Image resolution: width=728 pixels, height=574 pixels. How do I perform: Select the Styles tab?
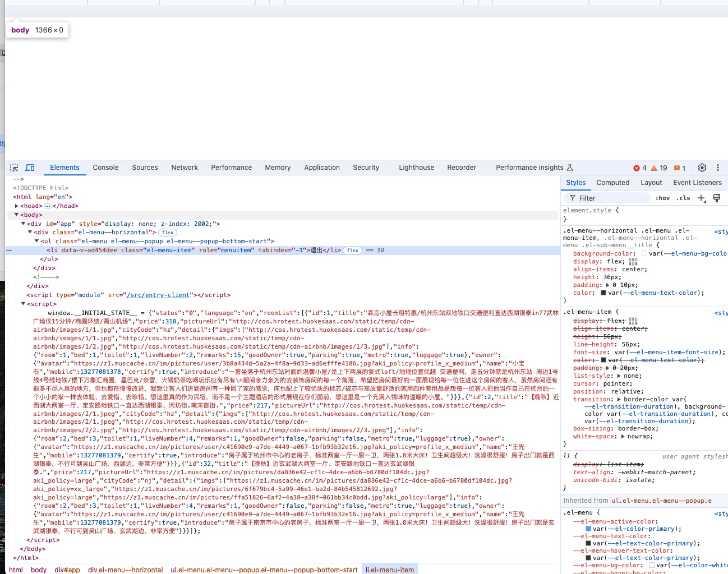click(x=575, y=183)
